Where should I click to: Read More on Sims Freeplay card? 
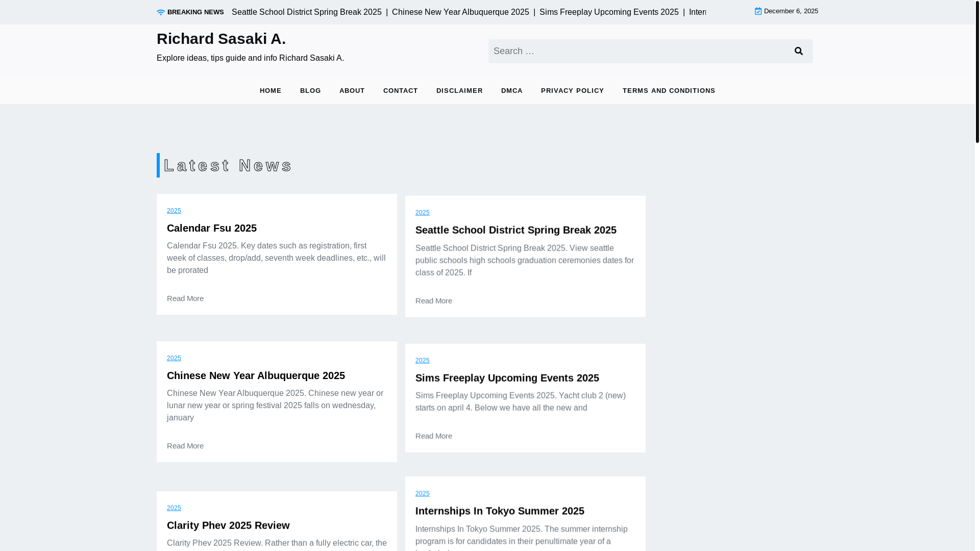click(434, 436)
